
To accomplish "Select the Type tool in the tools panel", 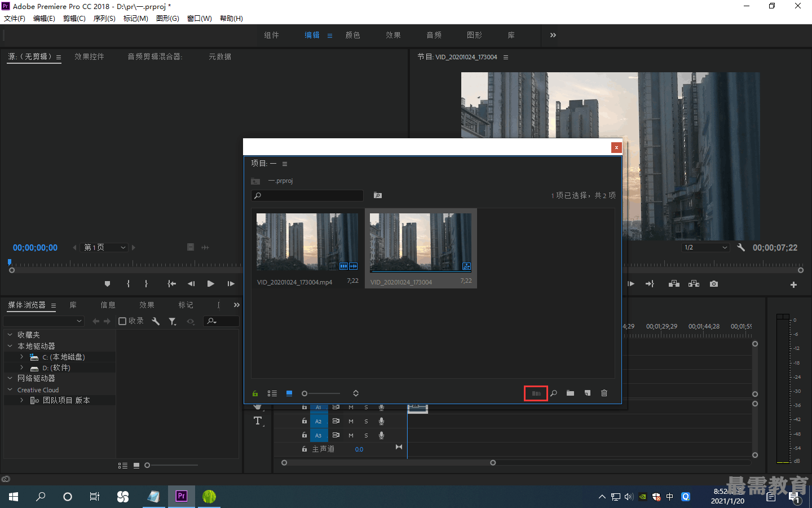I will click(258, 421).
